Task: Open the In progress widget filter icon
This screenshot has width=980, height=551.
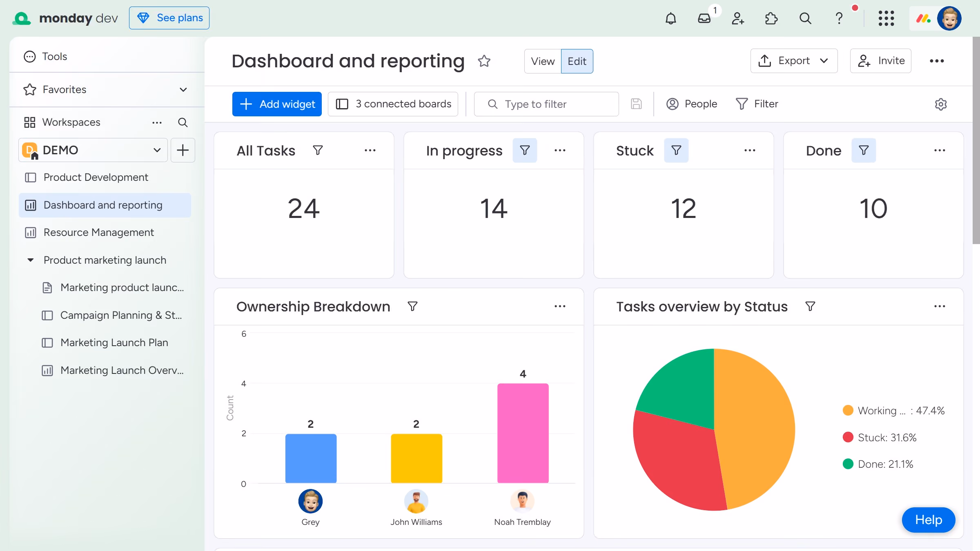Action: (x=525, y=151)
